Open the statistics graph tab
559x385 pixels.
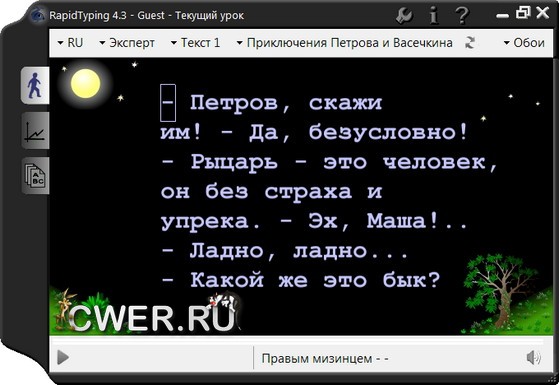pyautogui.click(x=35, y=130)
